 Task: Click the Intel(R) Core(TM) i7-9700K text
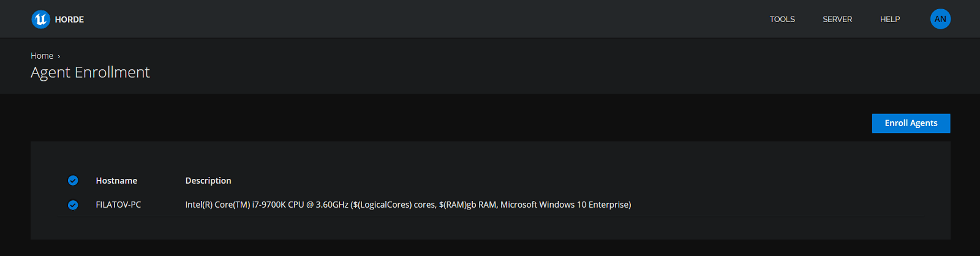tap(244, 205)
